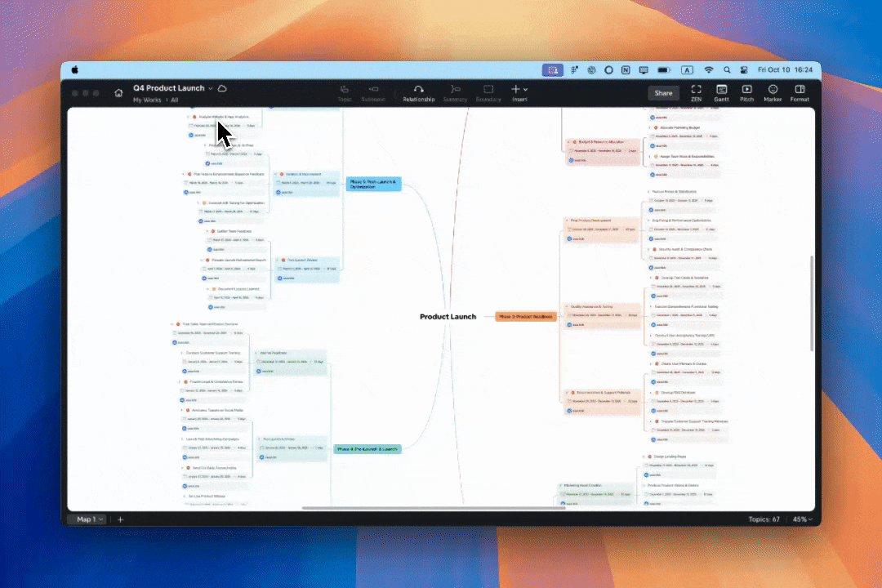Open the Marker panel
882x588 pixels.
773,93
